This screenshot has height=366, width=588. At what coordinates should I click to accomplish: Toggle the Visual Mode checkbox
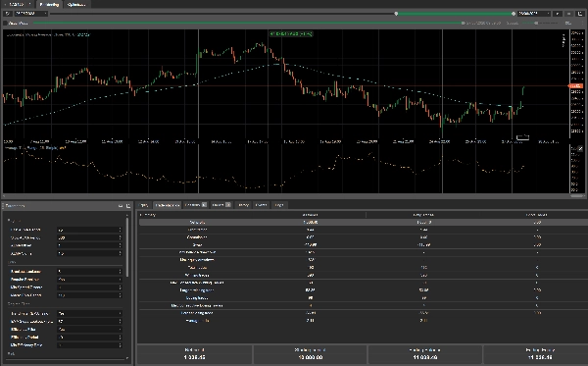pos(5,24)
